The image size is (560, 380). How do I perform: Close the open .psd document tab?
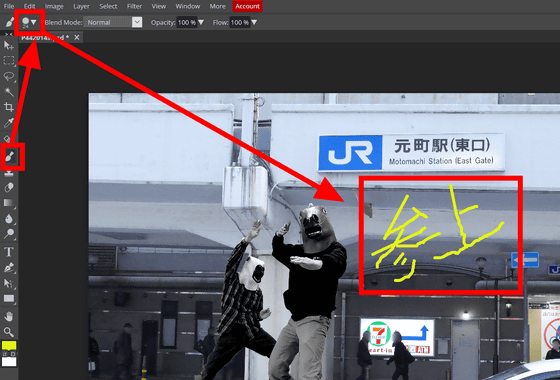point(77,37)
